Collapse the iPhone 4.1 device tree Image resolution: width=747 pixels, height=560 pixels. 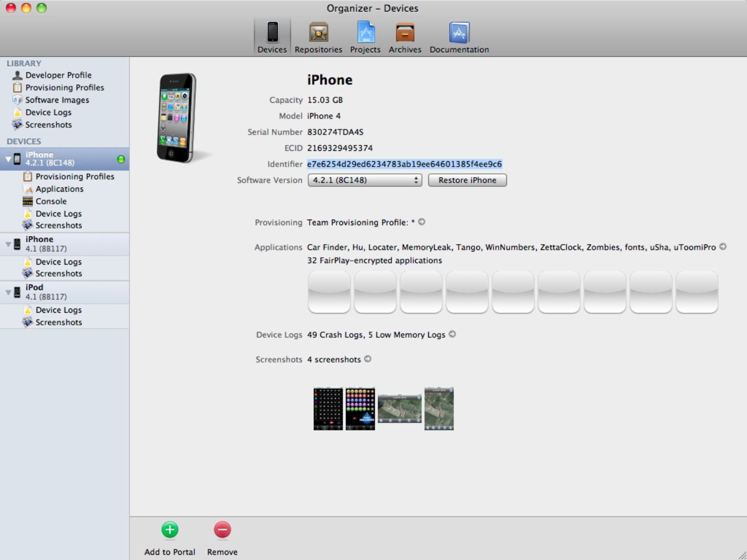pyautogui.click(x=8, y=244)
